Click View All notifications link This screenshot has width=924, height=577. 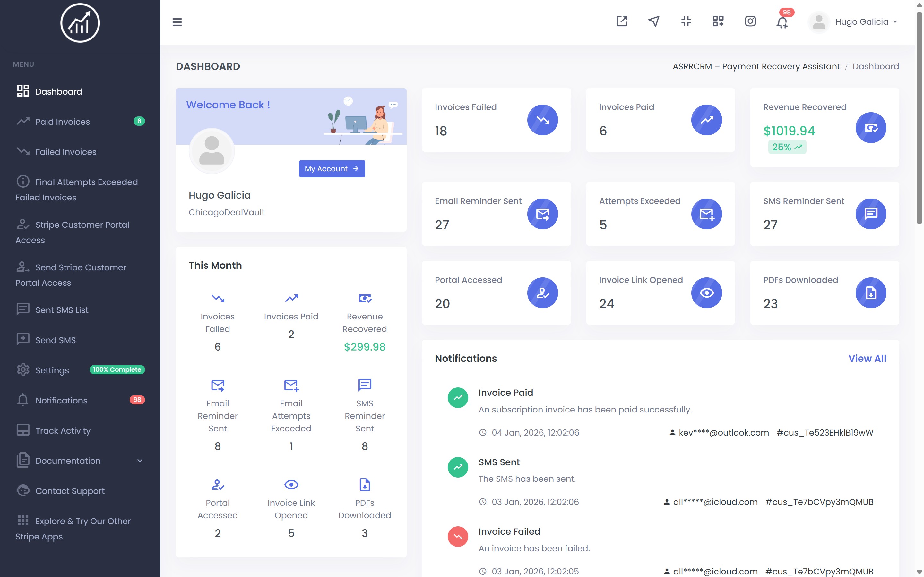[867, 358]
